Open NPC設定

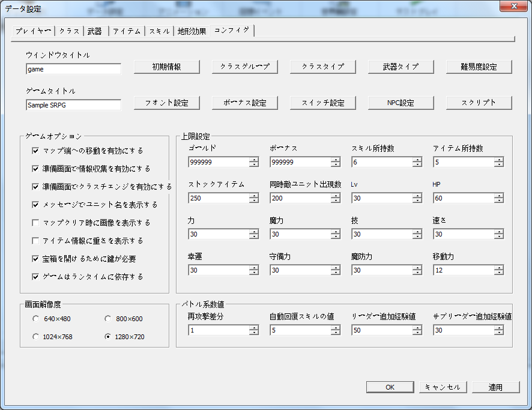401,103
